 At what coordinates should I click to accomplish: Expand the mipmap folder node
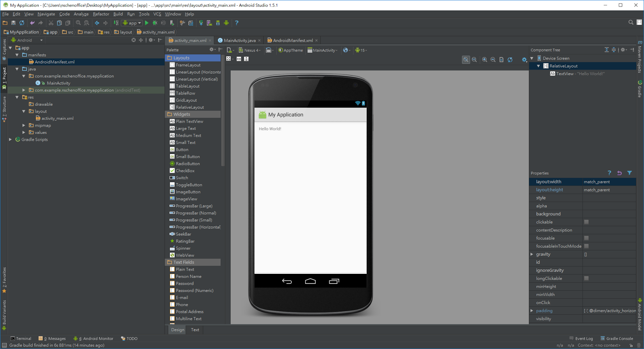24,125
